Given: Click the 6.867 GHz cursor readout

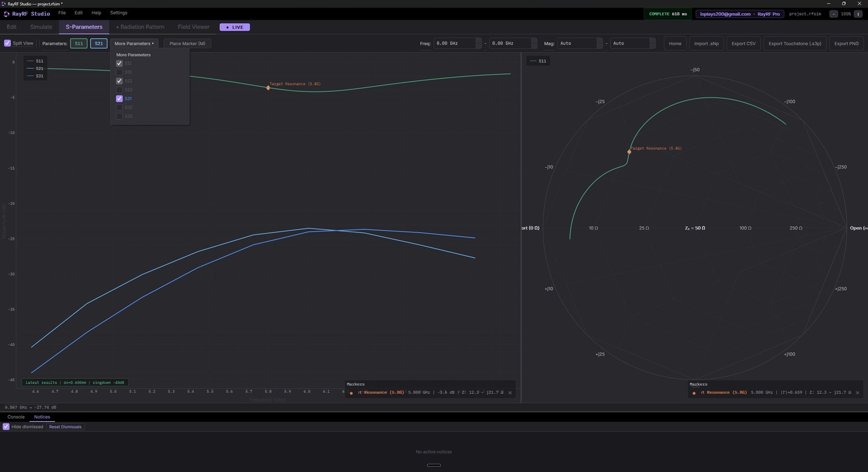Looking at the screenshot, I should [31, 407].
